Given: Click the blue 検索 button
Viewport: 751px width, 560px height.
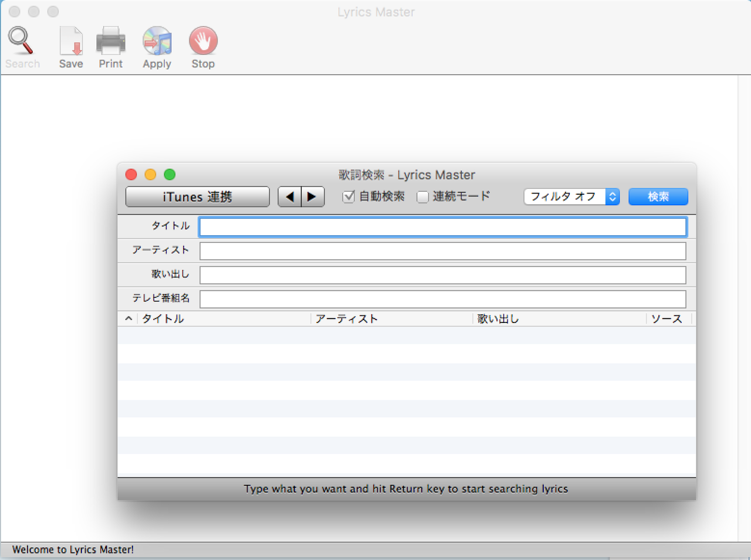Looking at the screenshot, I should [x=658, y=196].
